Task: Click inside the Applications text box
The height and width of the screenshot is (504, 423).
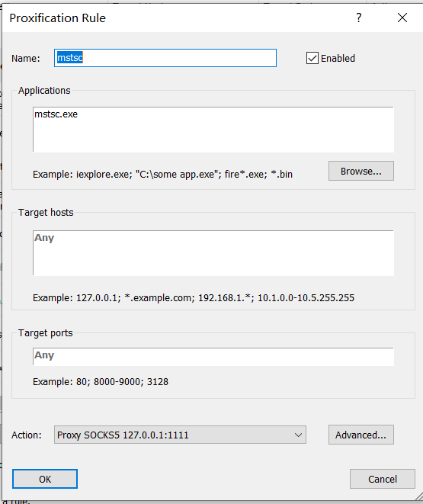Action: pos(213,130)
